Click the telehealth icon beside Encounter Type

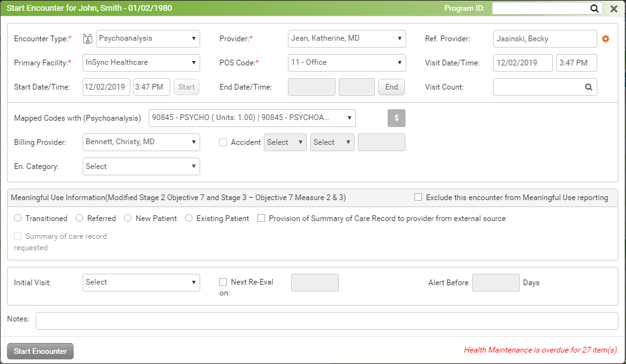88,39
